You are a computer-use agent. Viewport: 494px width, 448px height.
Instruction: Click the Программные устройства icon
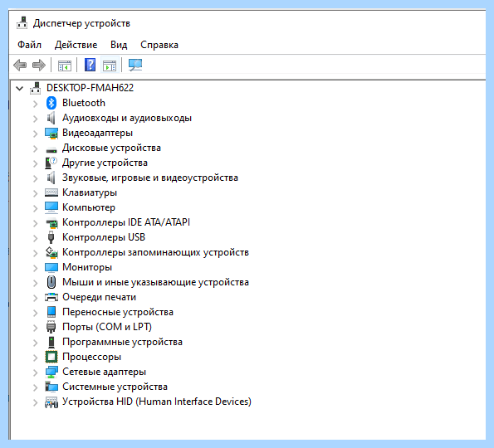[51, 342]
